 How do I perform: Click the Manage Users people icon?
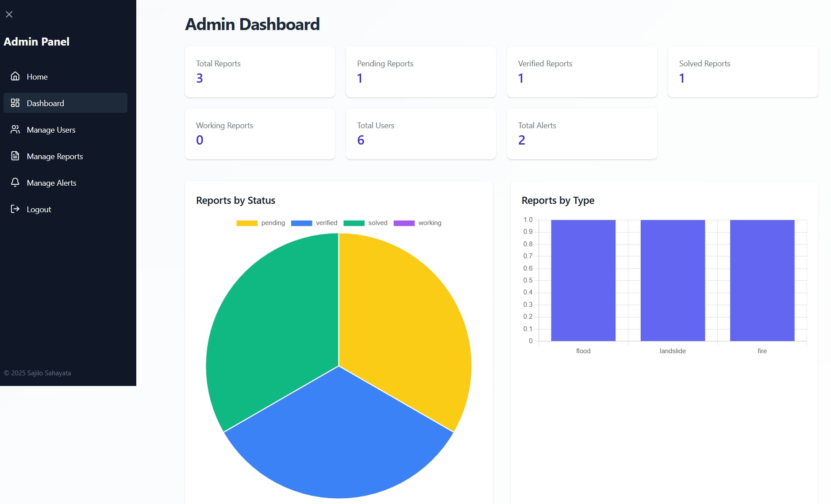15,129
